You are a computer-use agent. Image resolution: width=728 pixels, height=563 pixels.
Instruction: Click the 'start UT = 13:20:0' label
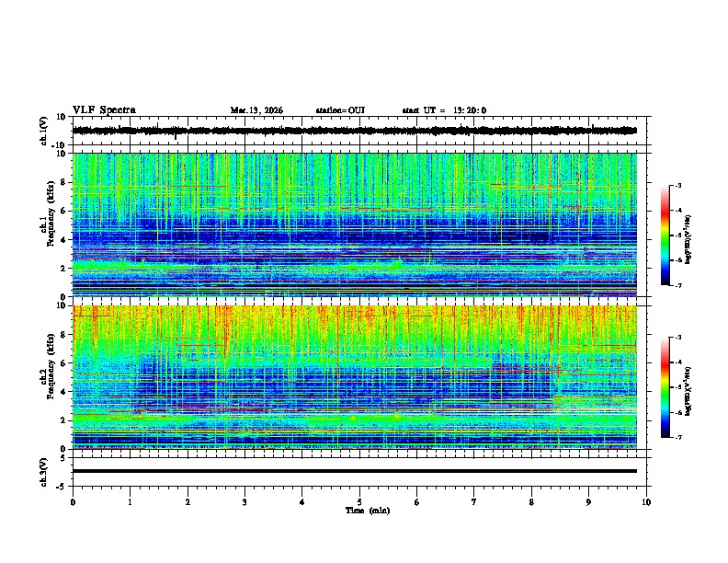444,110
